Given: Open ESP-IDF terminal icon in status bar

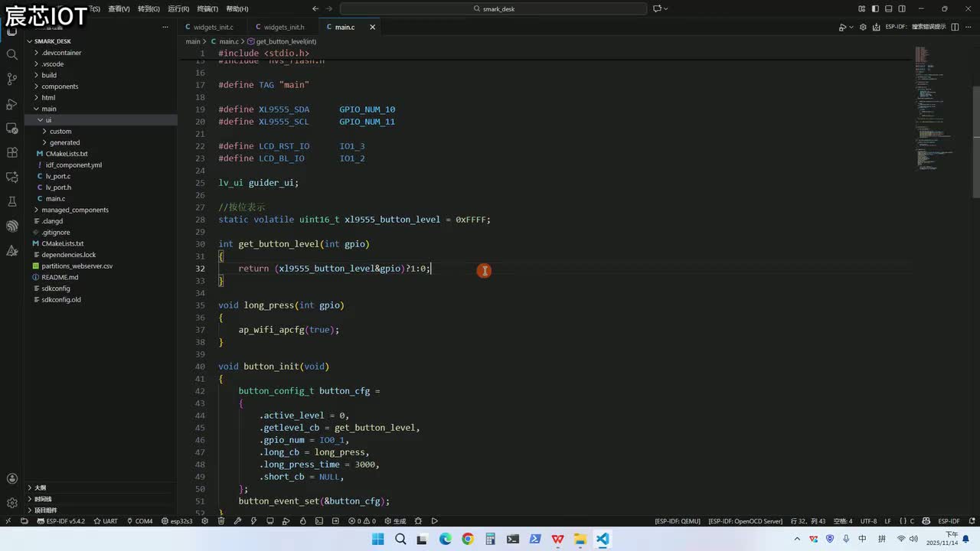Looking at the screenshot, I should click(x=318, y=521).
